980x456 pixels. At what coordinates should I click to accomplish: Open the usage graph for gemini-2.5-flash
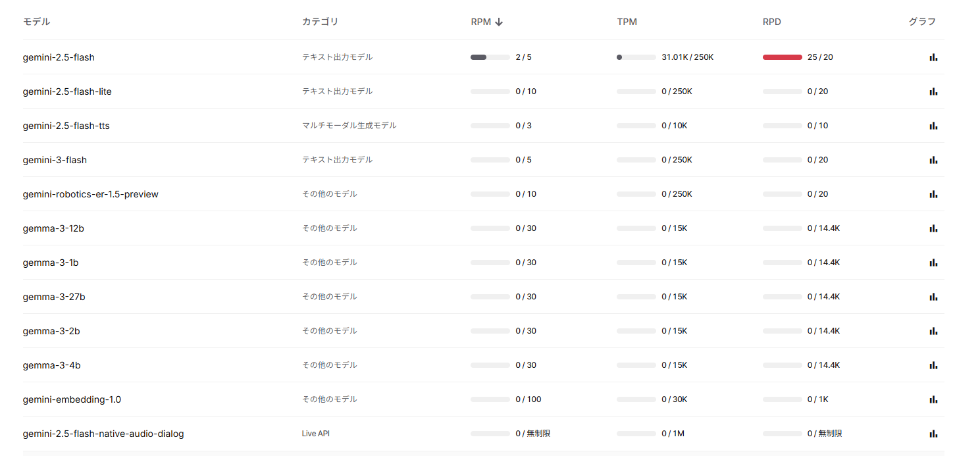pyautogui.click(x=933, y=57)
